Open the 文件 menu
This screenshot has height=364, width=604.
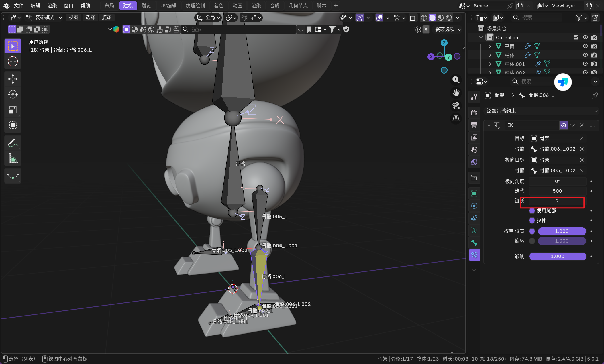19,6
